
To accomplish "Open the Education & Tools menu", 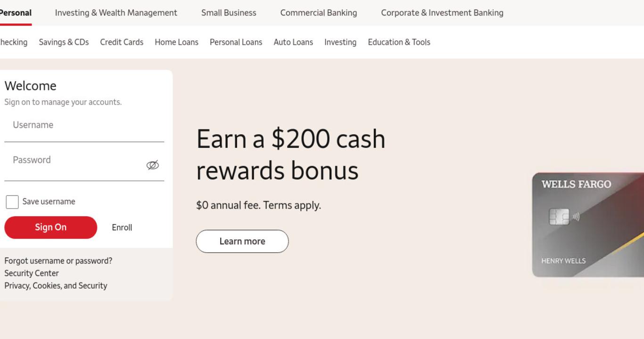I will point(399,42).
